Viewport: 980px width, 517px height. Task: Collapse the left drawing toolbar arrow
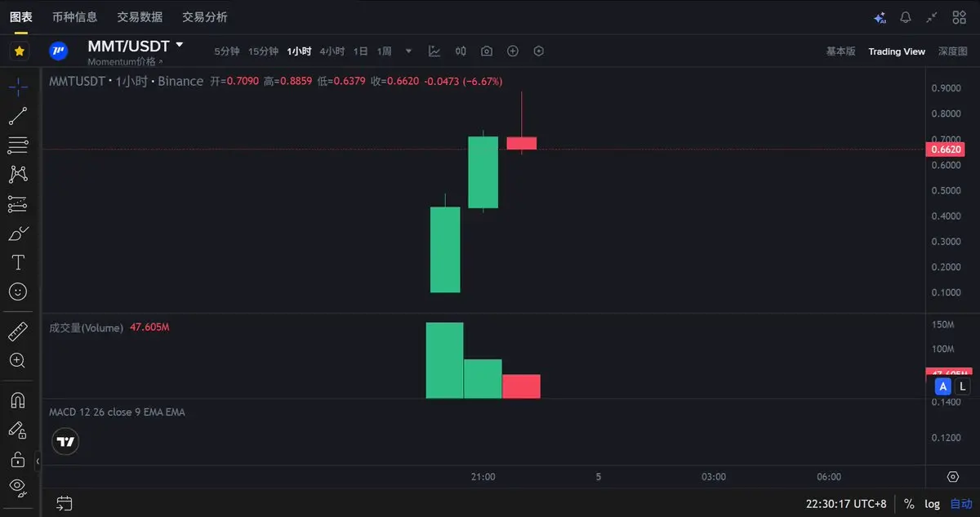coord(38,462)
